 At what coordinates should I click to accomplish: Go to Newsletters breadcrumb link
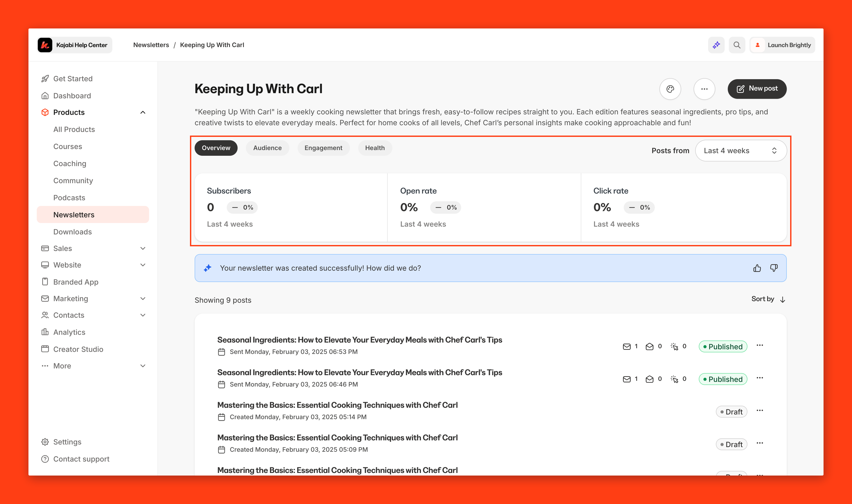pyautogui.click(x=151, y=45)
